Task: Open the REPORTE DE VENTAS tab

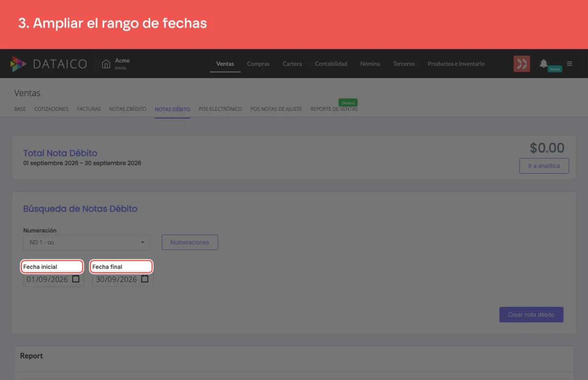Action: 334,109
